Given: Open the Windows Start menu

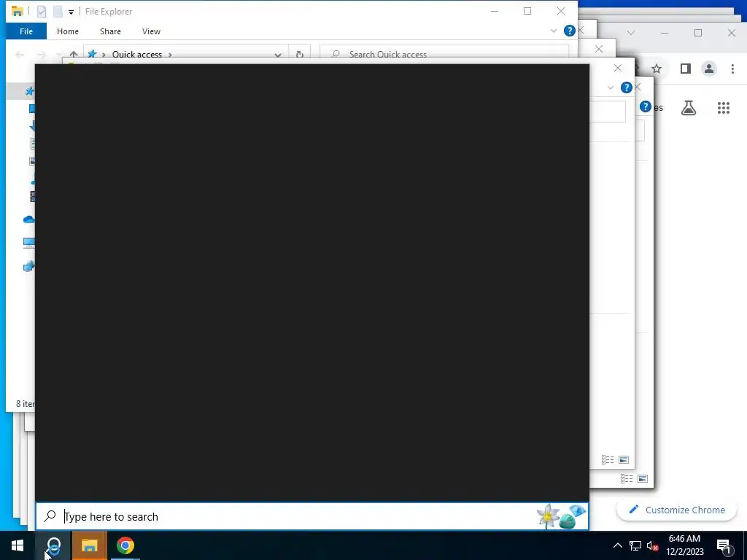Looking at the screenshot, I should [18, 545].
